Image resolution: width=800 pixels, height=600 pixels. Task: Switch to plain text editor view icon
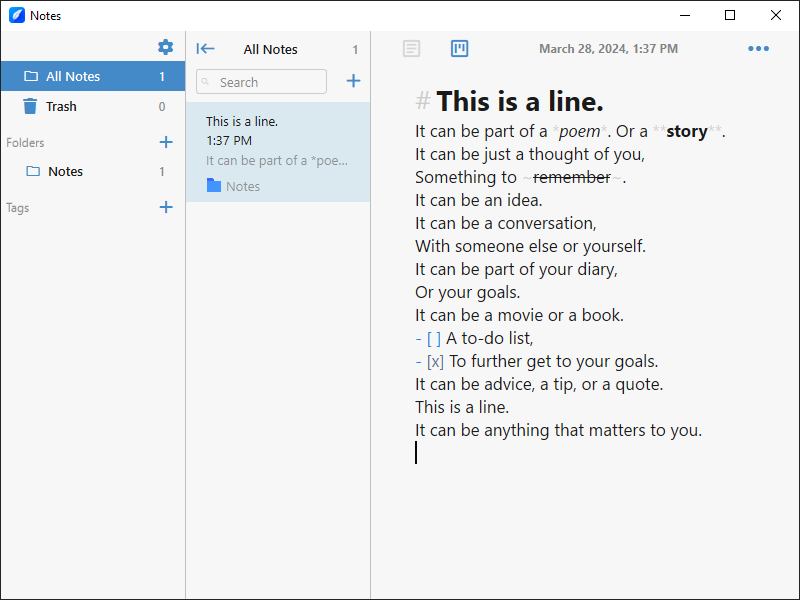(x=411, y=49)
